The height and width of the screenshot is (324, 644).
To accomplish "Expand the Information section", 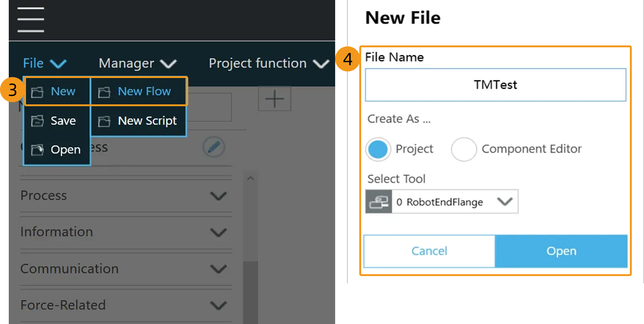I will click(x=218, y=232).
